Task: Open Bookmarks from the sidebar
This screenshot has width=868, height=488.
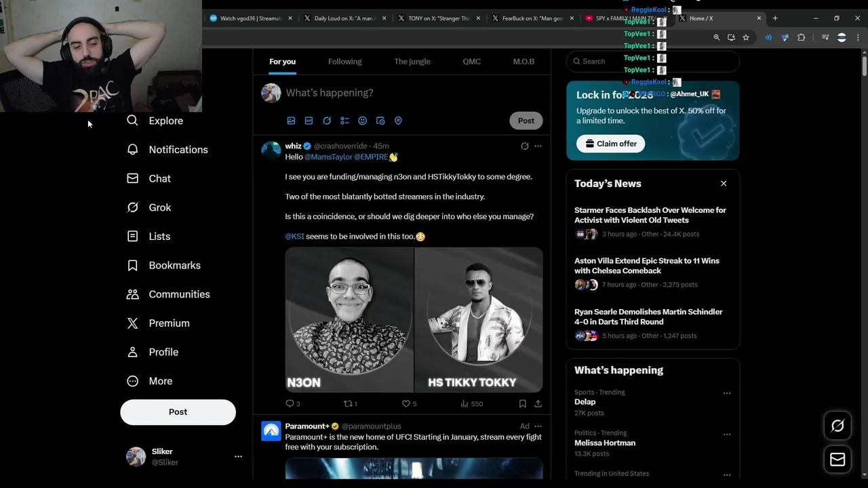Action: coord(163,265)
